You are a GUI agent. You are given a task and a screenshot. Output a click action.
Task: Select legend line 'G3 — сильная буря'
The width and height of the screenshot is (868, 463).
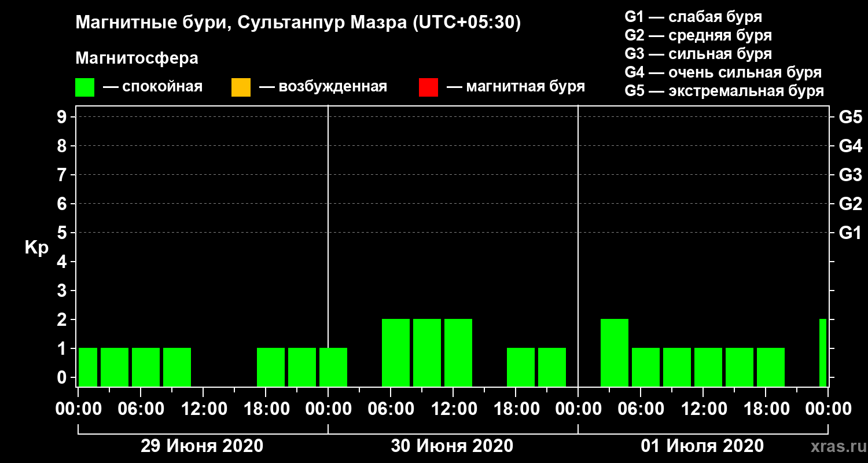click(x=698, y=54)
